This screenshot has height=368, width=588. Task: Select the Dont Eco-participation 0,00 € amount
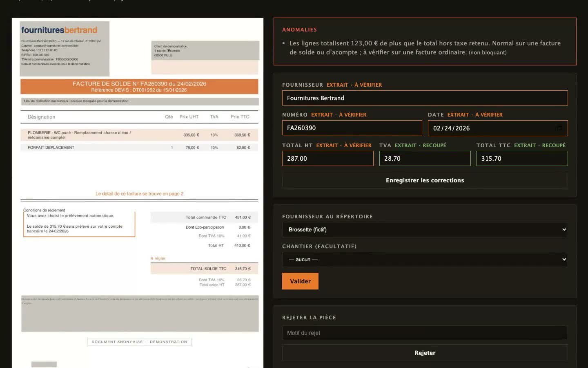click(x=244, y=227)
